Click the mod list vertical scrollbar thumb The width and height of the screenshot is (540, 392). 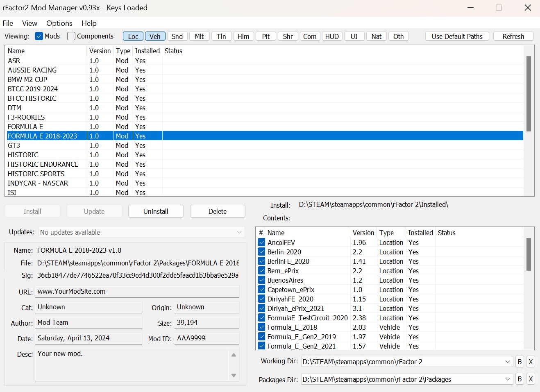pyautogui.click(x=529, y=93)
